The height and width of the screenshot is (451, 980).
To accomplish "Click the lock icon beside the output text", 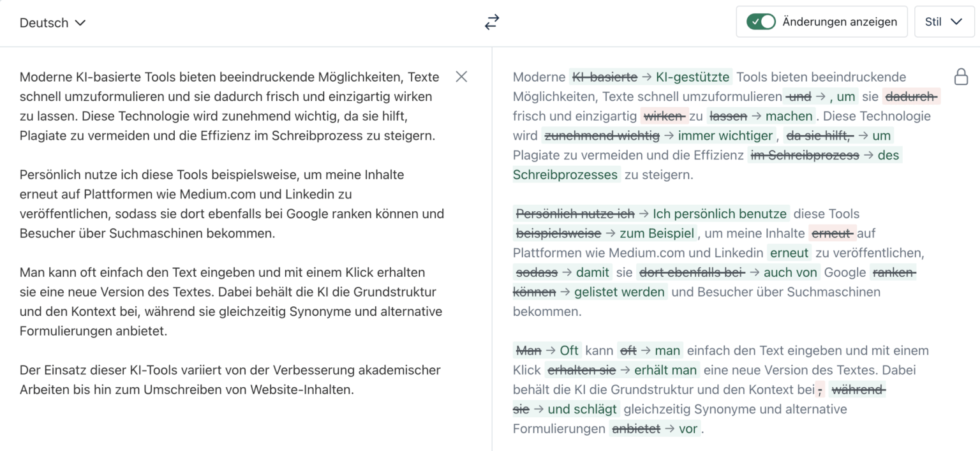I will pos(960,77).
